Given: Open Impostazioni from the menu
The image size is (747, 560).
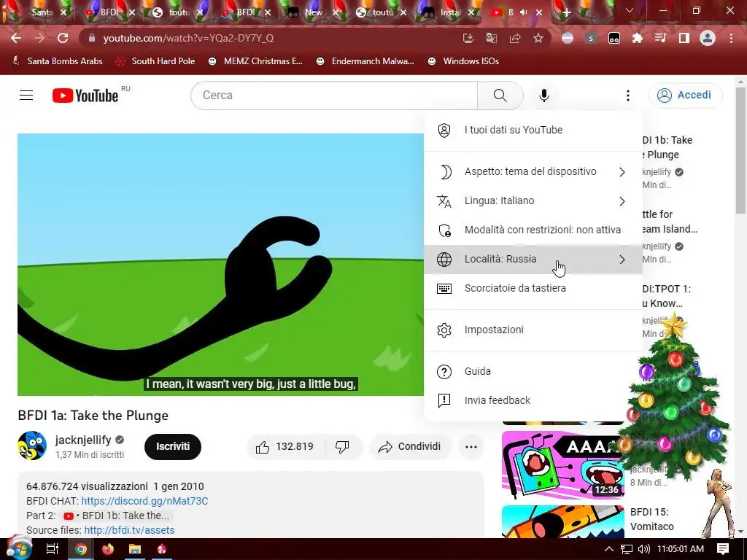Looking at the screenshot, I should (x=533, y=330).
